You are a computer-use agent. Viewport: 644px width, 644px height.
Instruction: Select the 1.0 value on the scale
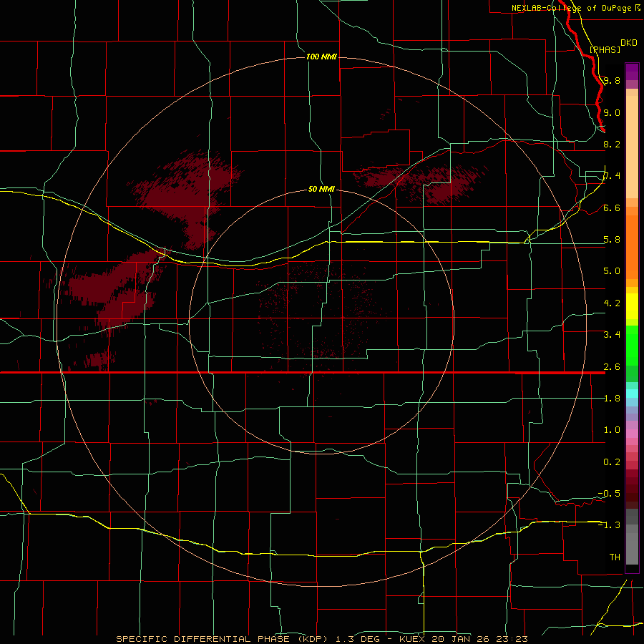pos(612,430)
